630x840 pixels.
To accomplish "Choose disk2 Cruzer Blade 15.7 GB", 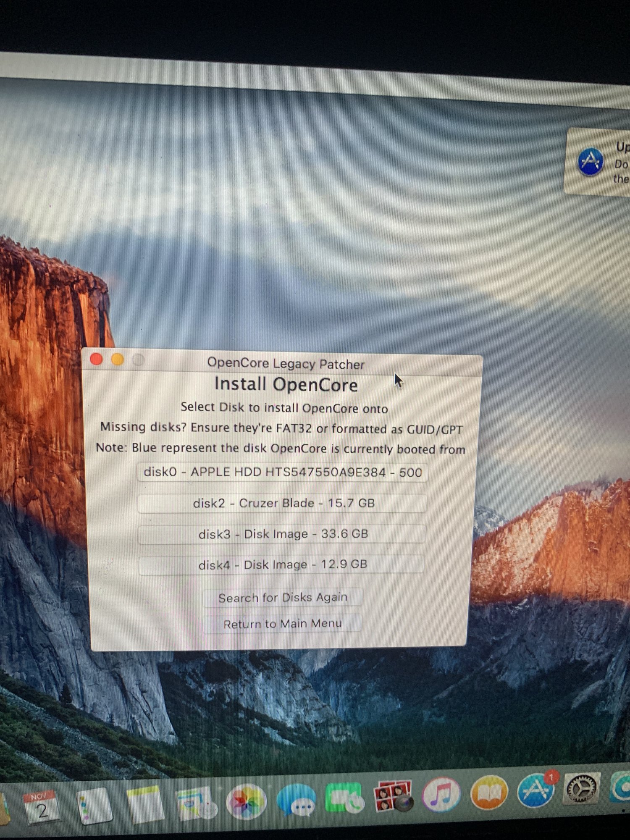I will click(x=282, y=503).
